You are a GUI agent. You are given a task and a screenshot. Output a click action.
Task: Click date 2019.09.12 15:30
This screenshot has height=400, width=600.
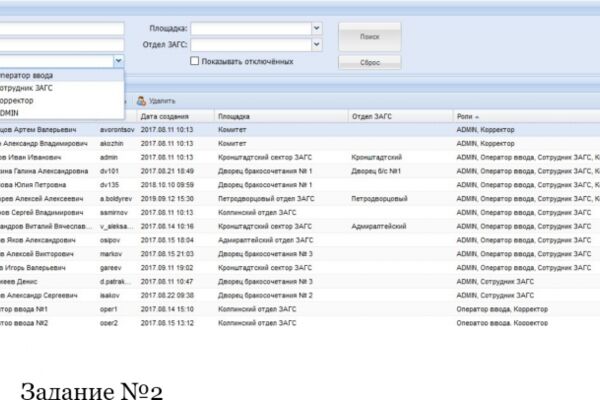tap(167, 199)
